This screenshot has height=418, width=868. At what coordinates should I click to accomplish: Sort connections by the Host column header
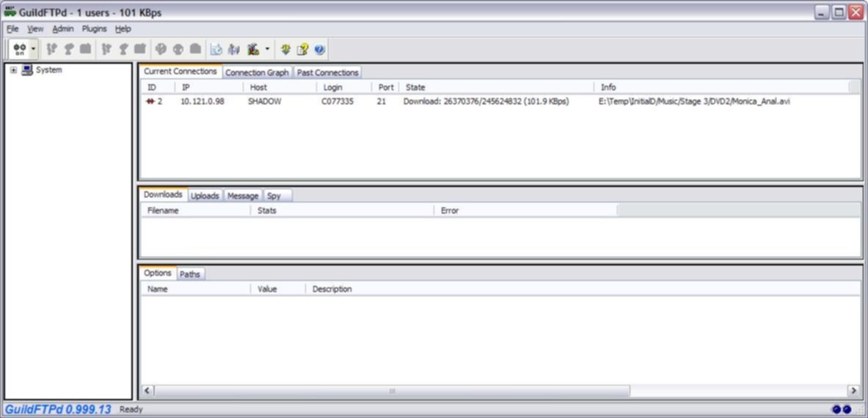[x=280, y=87]
